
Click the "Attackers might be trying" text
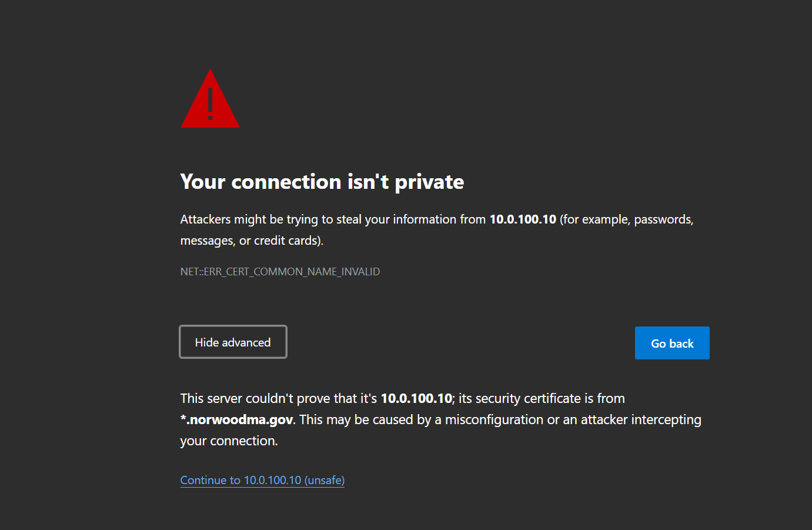coord(241,219)
